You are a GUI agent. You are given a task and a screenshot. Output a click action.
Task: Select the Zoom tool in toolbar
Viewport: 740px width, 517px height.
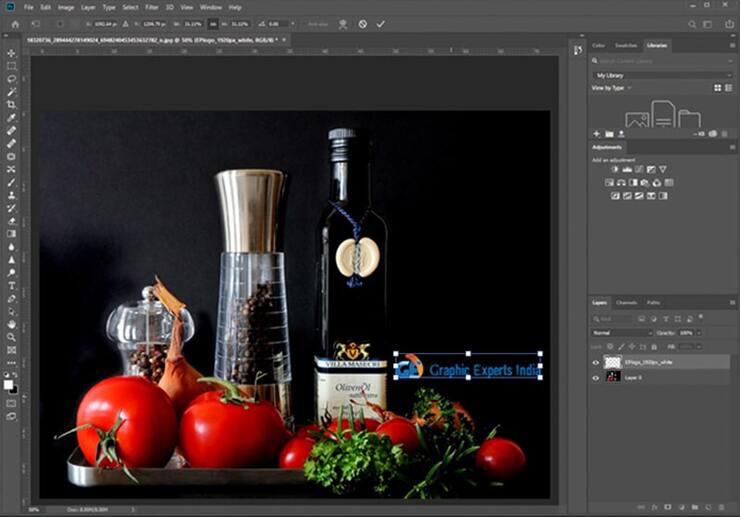pos(11,338)
